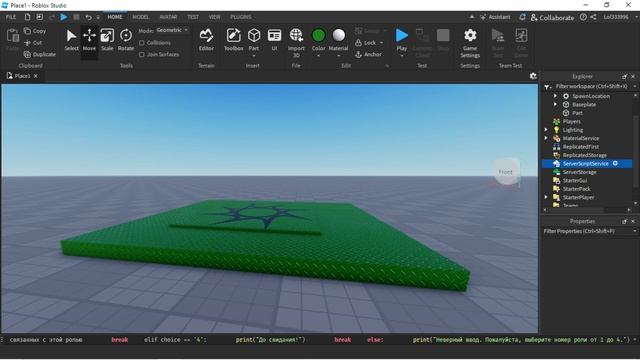Expand the SpawnLocation tree node
Image resolution: width=640 pixels, height=360 pixels.
point(555,96)
